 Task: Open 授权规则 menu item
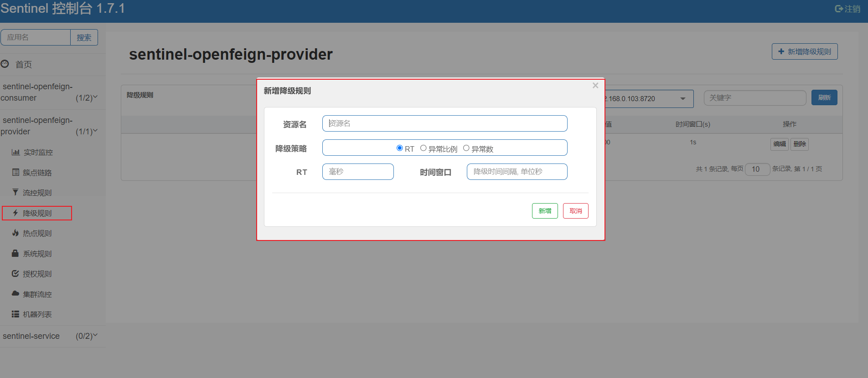pyautogui.click(x=37, y=274)
